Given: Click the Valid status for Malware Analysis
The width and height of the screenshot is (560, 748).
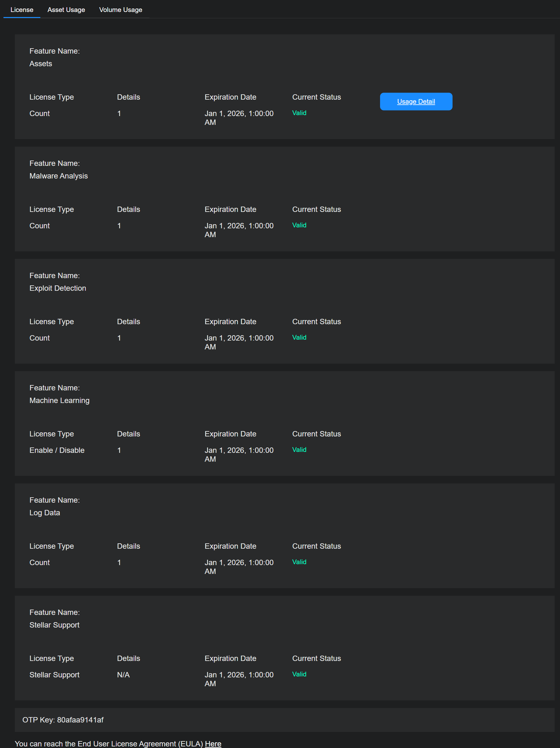Looking at the screenshot, I should (x=299, y=225).
